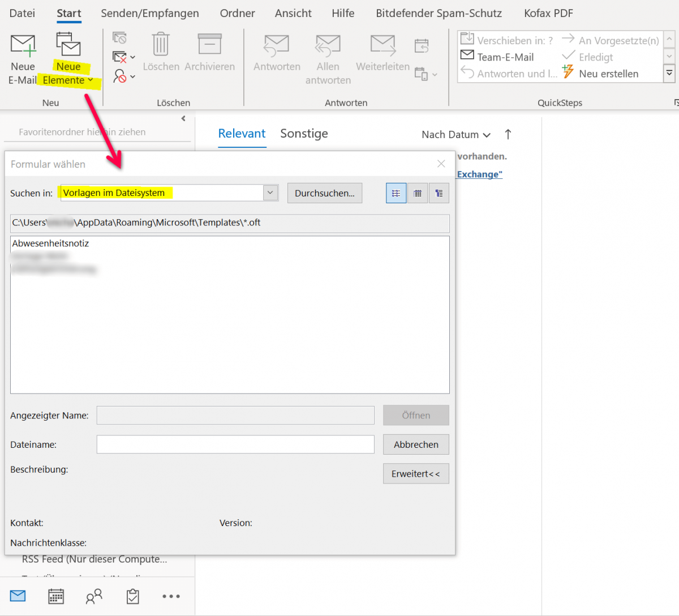Open the Suchen in dropdown

[270, 192]
